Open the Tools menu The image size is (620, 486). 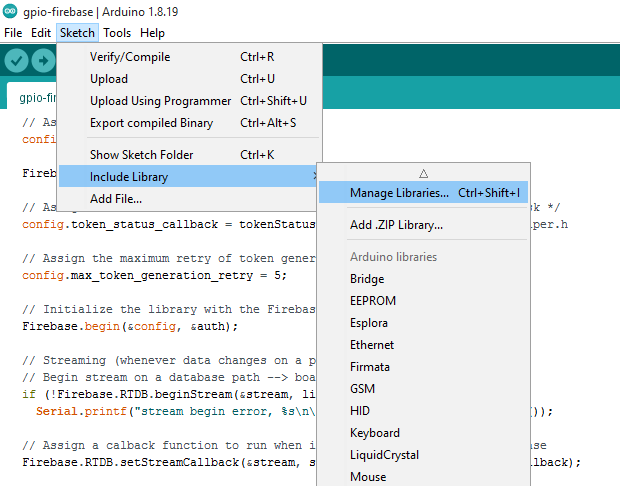tap(117, 33)
